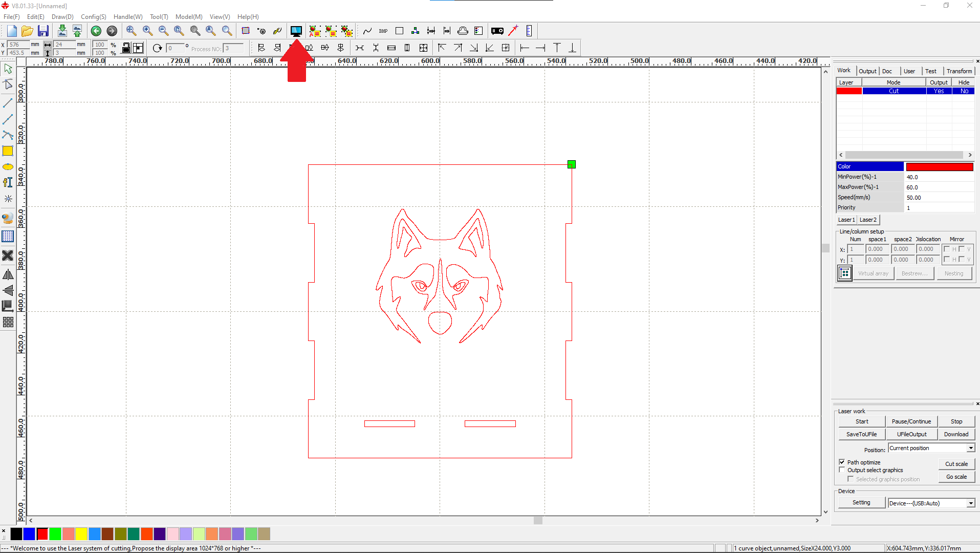Enable the Output select graphics checkbox

pyautogui.click(x=842, y=470)
